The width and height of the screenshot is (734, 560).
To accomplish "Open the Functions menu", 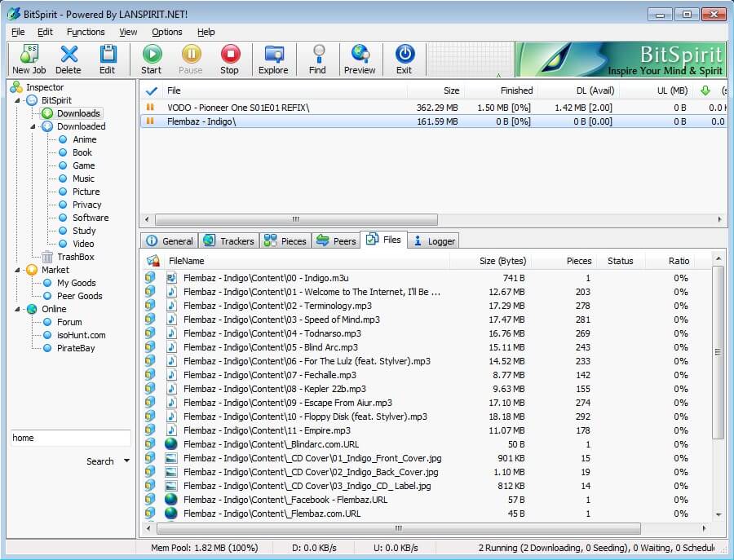I will (86, 32).
